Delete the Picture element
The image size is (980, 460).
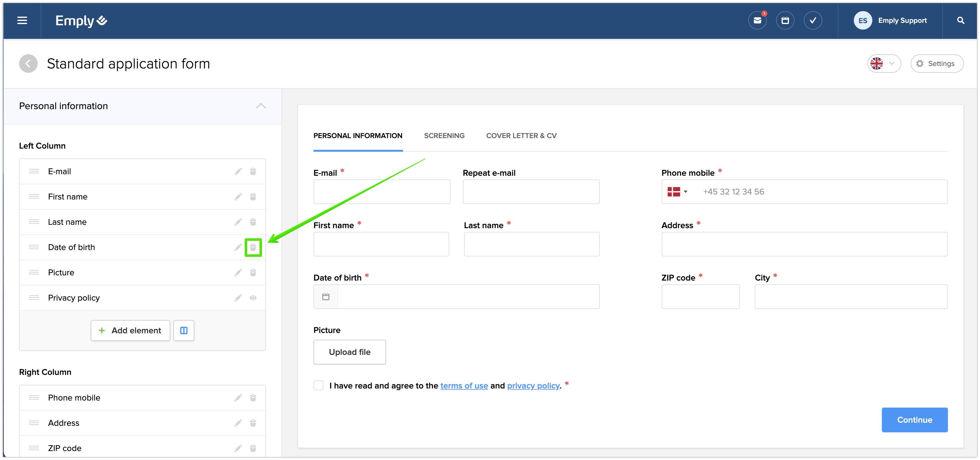click(x=253, y=273)
